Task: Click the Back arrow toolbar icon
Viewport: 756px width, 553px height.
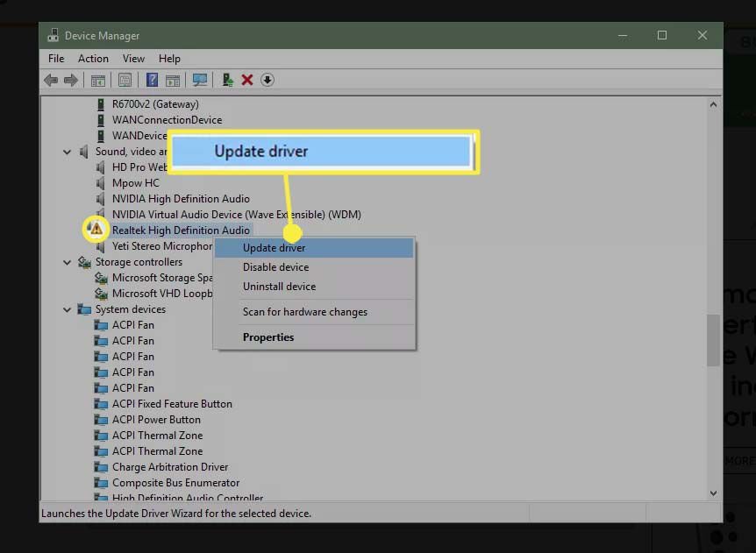Action: coord(51,80)
